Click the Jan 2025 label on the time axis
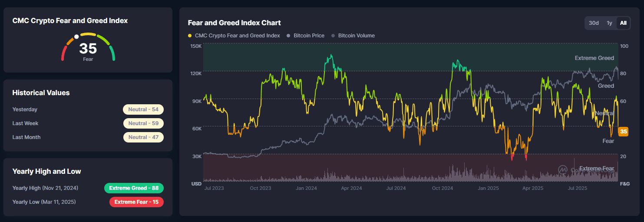Image resolution: width=644 pixels, height=222 pixels. tap(488, 188)
